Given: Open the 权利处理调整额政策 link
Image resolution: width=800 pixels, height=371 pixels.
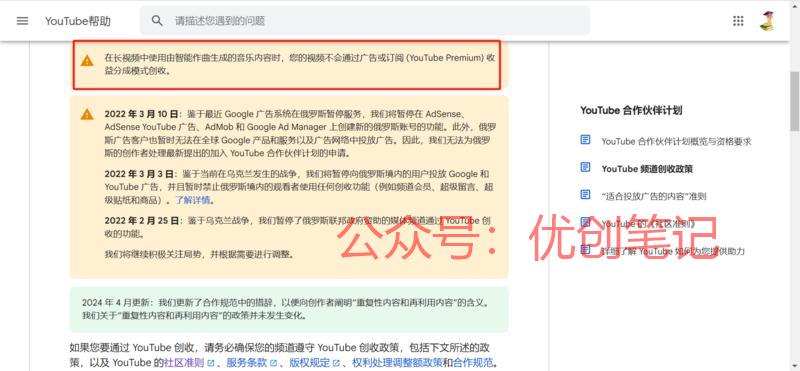Looking at the screenshot, I should [397, 363].
